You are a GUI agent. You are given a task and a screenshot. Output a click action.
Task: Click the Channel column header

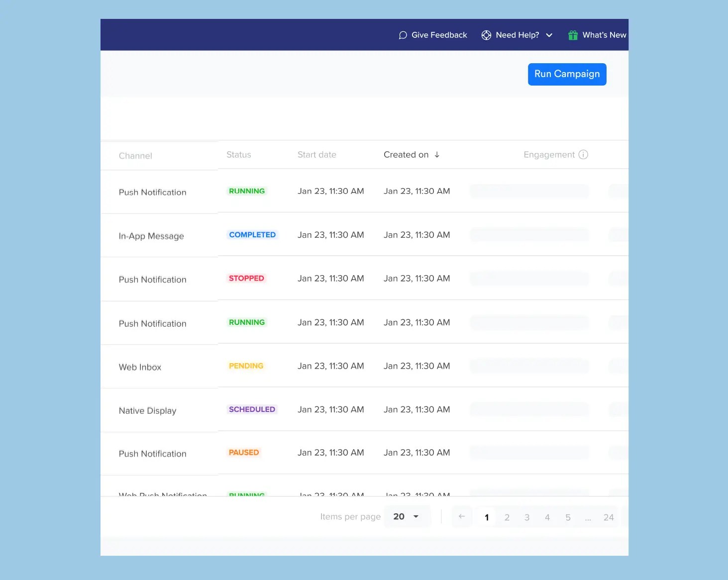point(135,155)
